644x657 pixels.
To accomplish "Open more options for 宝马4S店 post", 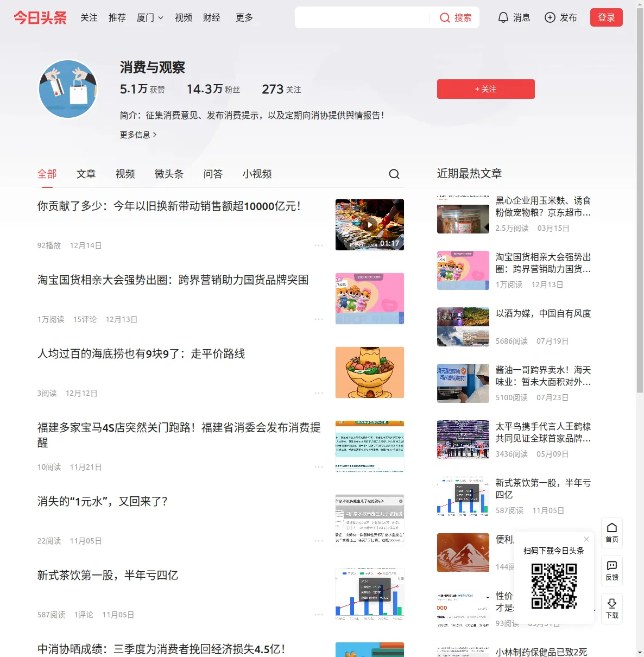I will [x=319, y=467].
